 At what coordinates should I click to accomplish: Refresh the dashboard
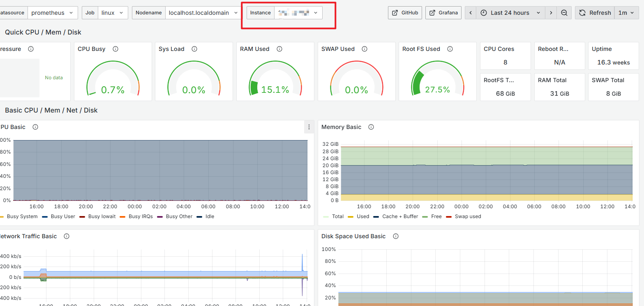(x=595, y=13)
